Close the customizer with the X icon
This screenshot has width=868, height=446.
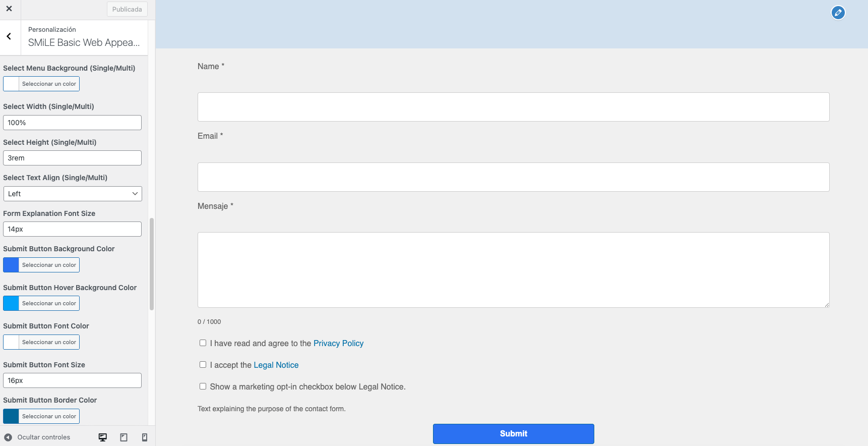coord(9,9)
